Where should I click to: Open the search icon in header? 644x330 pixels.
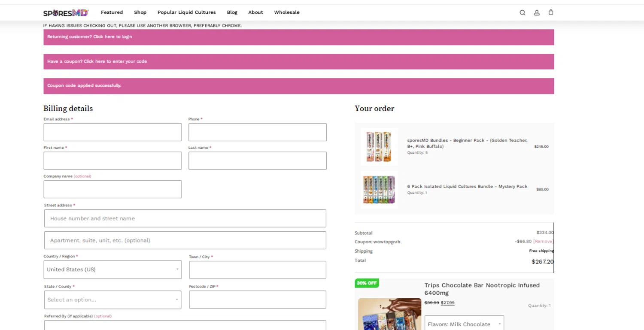[x=522, y=12]
